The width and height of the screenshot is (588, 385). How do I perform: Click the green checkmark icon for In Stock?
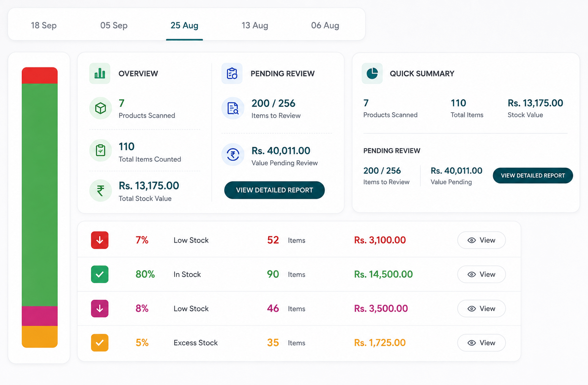[100, 274]
